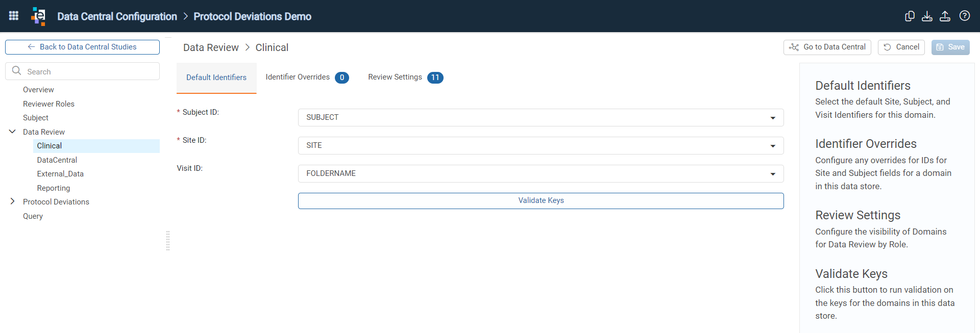The height and width of the screenshot is (333, 980).
Task: Select DataCentral in the sidebar
Action: tap(57, 160)
